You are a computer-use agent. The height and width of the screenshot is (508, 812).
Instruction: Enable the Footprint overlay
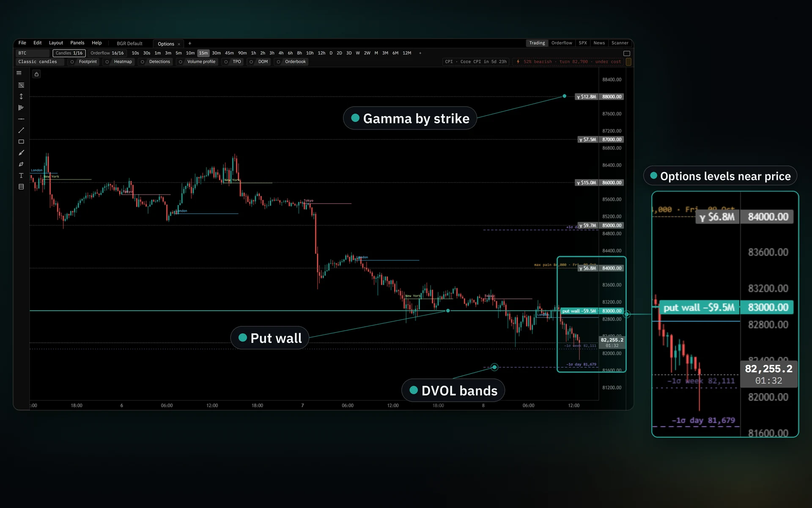click(x=84, y=62)
